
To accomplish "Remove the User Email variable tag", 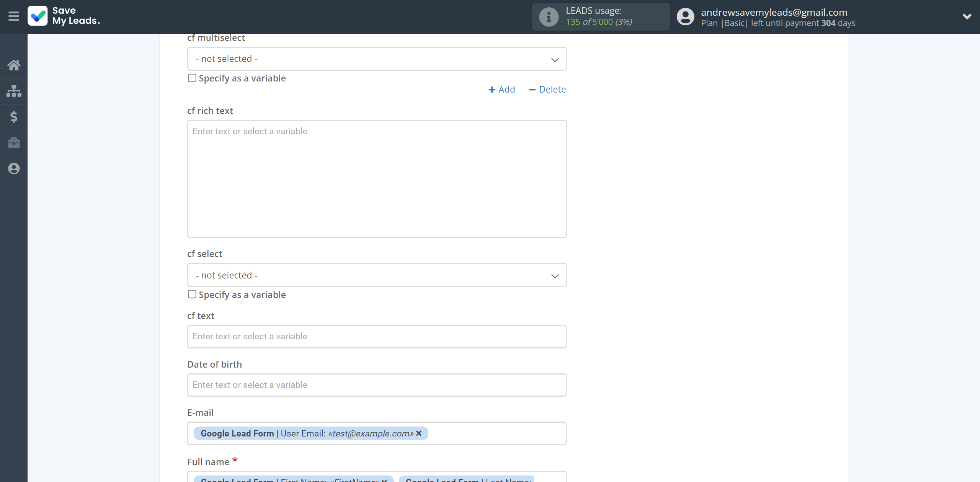I will pyautogui.click(x=419, y=433).
